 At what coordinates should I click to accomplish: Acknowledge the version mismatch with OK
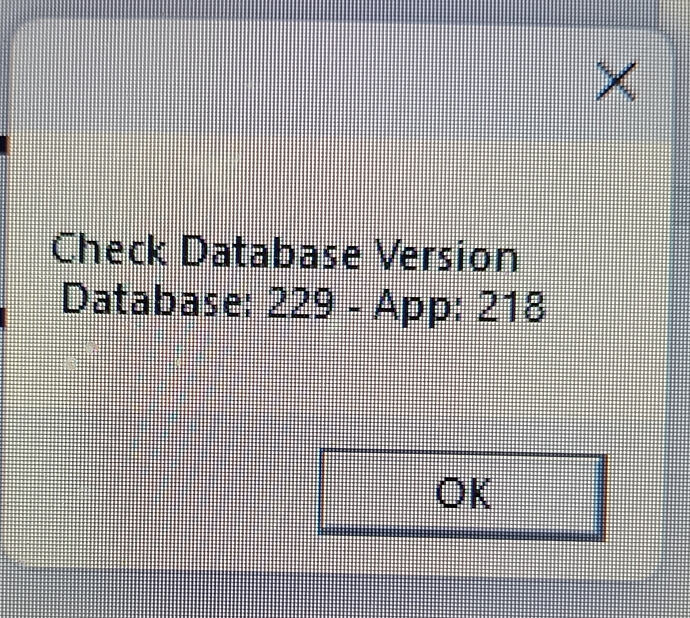[462, 493]
